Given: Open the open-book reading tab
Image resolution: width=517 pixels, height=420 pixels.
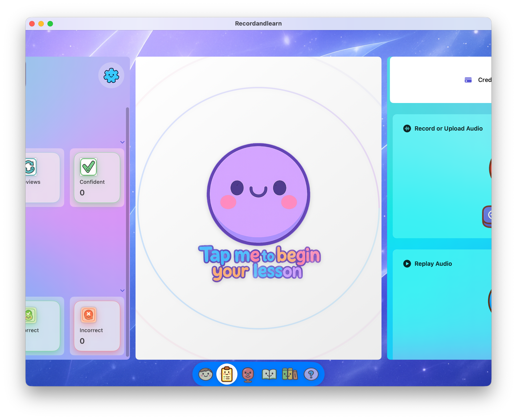Looking at the screenshot, I should click(x=269, y=374).
